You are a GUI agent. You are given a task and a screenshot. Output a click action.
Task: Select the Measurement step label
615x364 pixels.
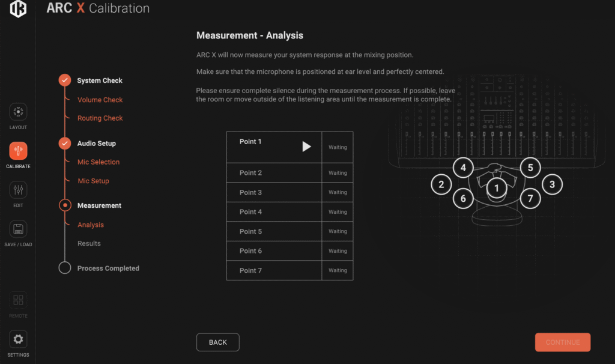(99, 205)
